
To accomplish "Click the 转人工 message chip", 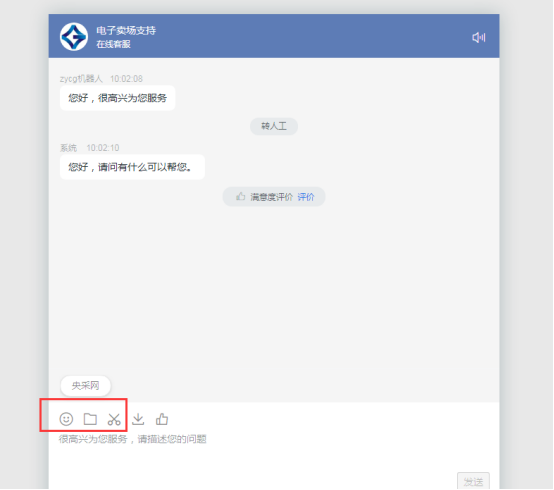I will [274, 126].
